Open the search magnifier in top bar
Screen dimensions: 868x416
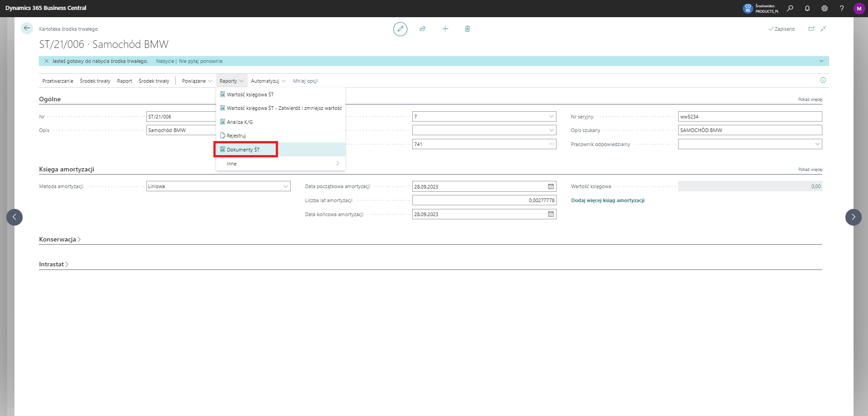coord(790,8)
